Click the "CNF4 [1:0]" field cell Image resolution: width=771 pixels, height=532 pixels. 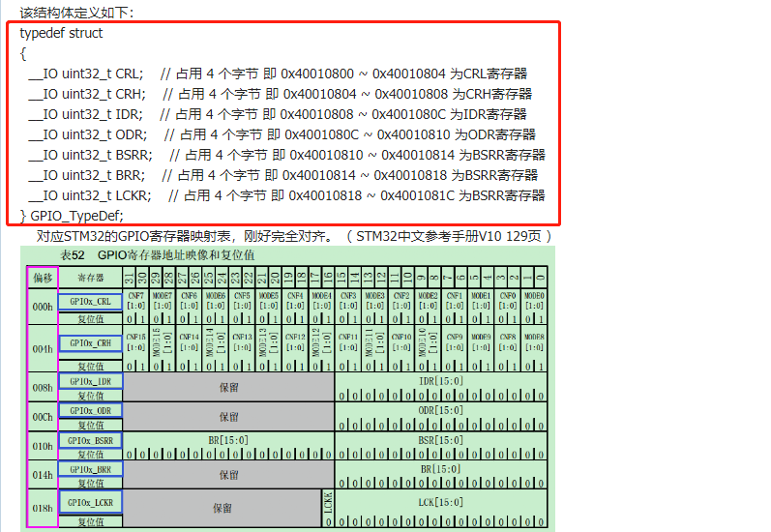pyautogui.click(x=295, y=301)
